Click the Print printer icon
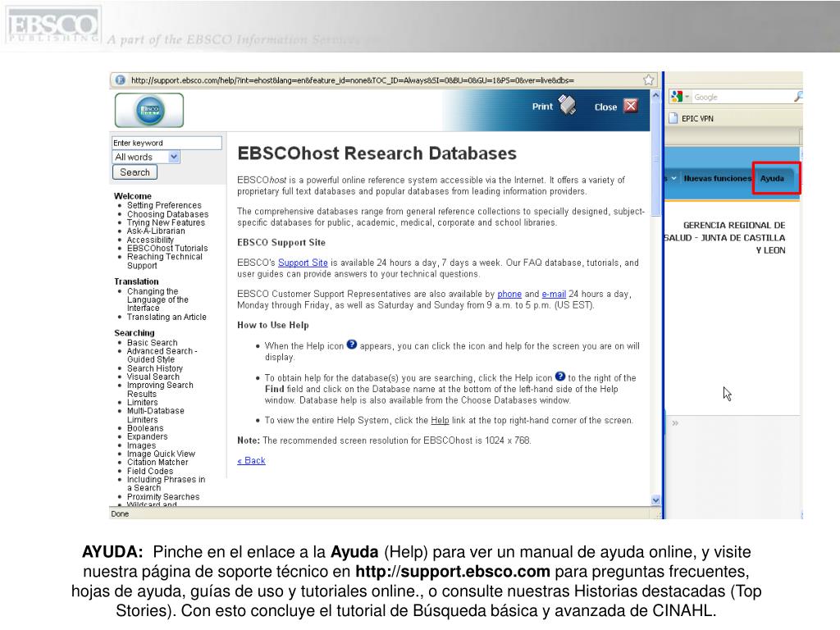This screenshot has width=840, height=630. coord(567,104)
